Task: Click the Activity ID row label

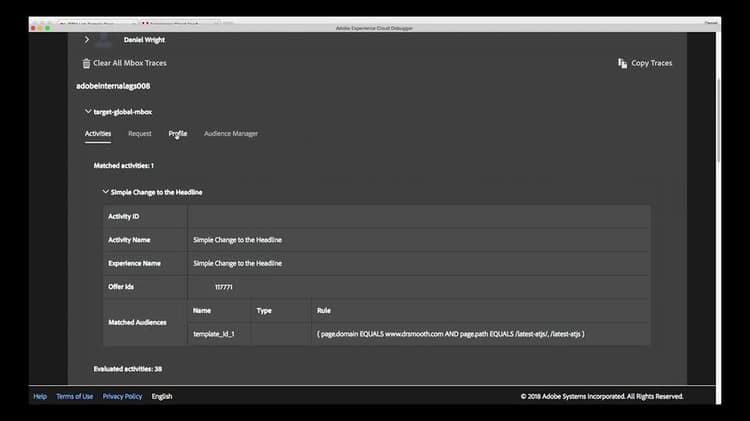Action: coord(124,216)
